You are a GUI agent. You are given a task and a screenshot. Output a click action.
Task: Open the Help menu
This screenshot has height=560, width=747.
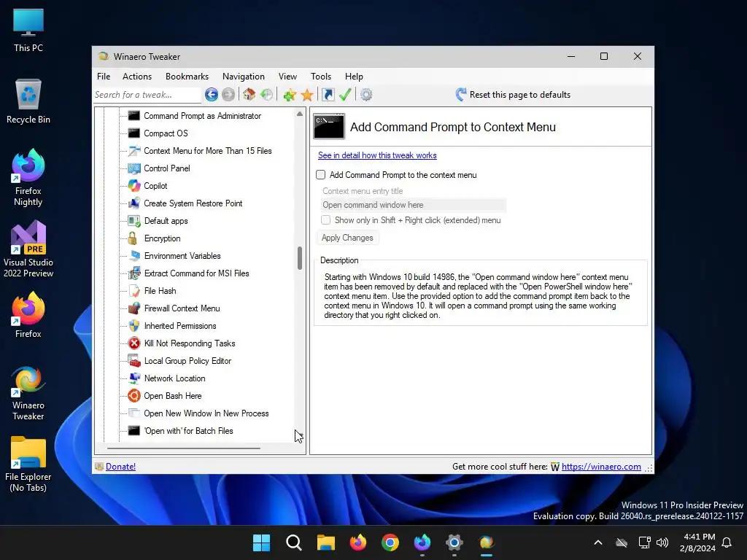(354, 76)
